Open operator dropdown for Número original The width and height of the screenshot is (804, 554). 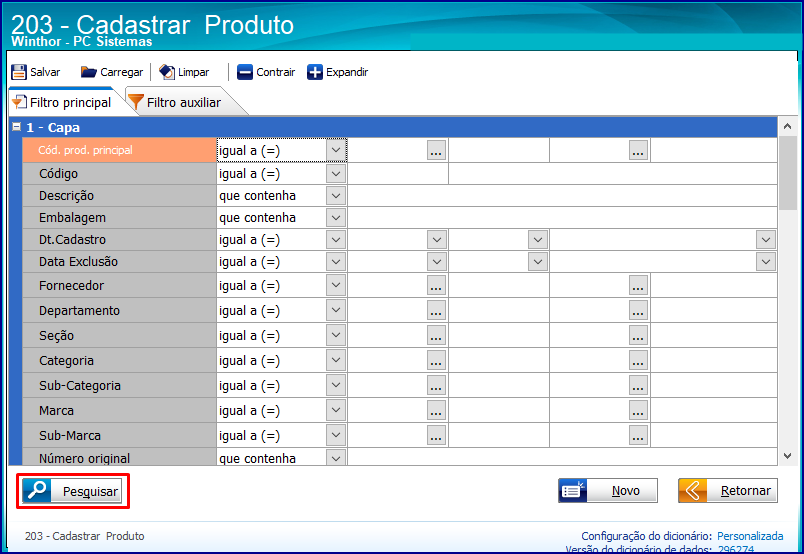pos(336,458)
